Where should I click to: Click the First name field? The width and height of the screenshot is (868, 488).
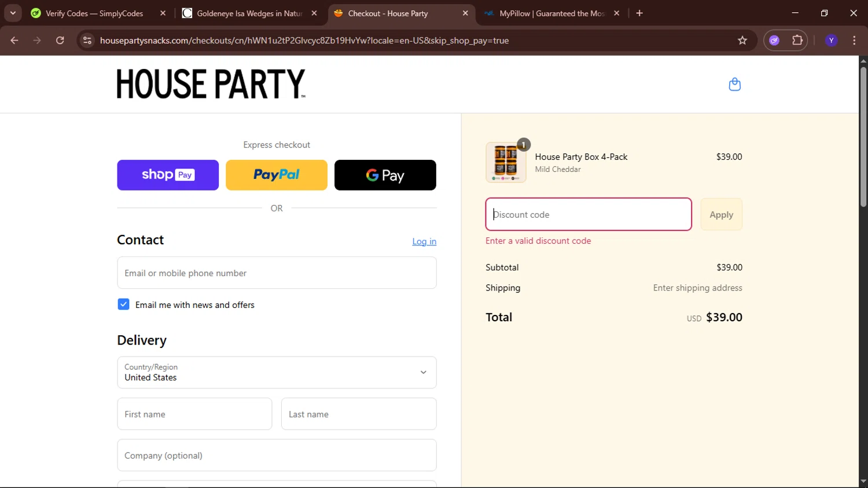(194, 414)
